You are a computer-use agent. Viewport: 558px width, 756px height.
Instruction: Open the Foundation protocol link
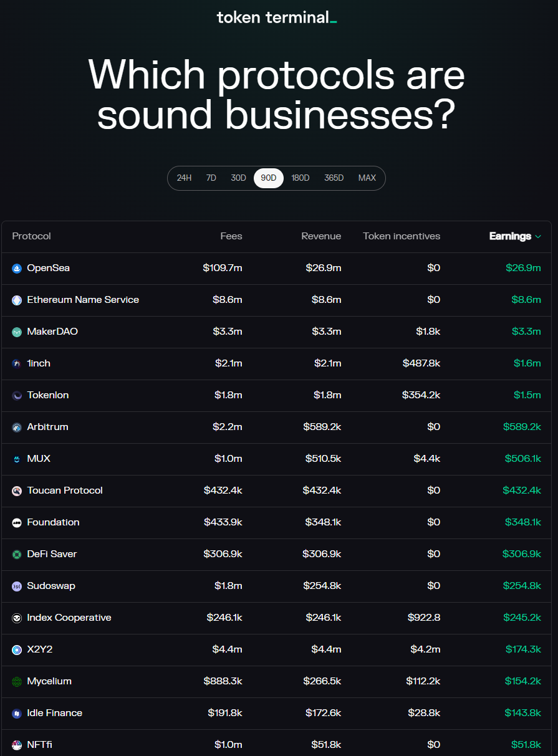54,522
